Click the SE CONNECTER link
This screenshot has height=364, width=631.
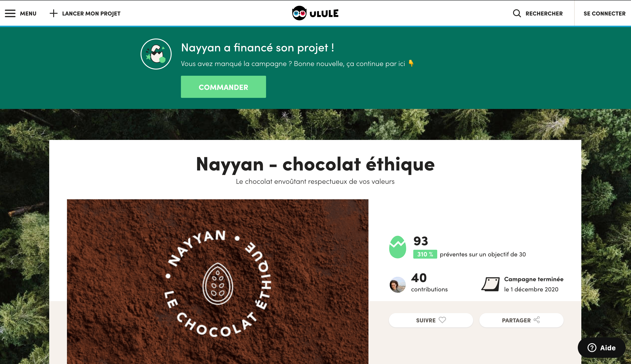[604, 14]
